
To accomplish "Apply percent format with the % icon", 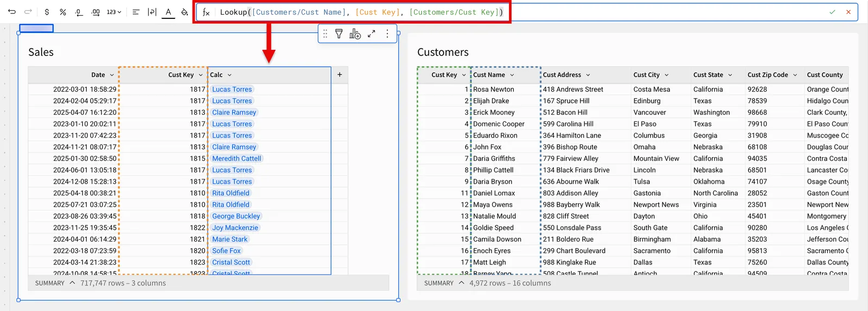I will click(x=63, y=12).
